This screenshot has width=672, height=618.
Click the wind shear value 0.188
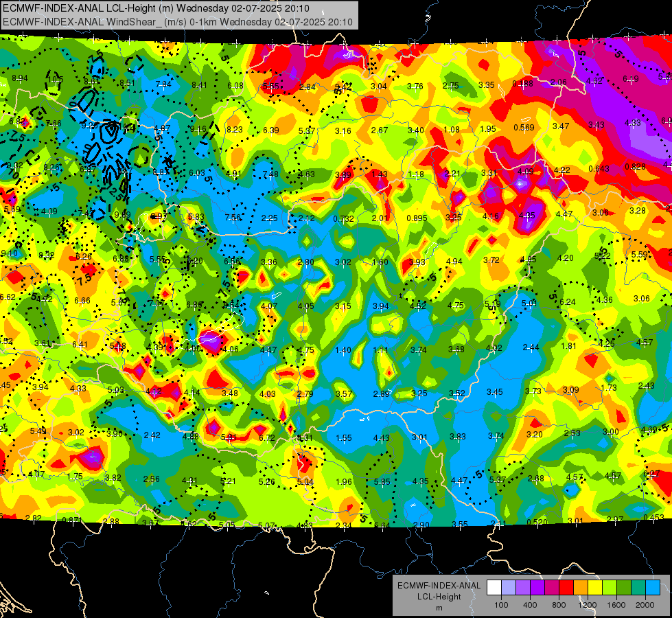523,83
